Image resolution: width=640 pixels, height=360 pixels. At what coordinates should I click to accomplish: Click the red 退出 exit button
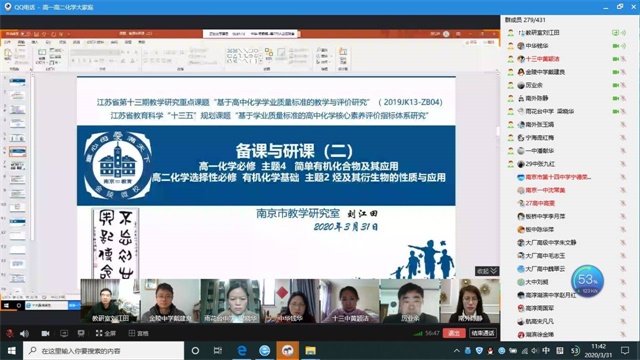(454, 333)
